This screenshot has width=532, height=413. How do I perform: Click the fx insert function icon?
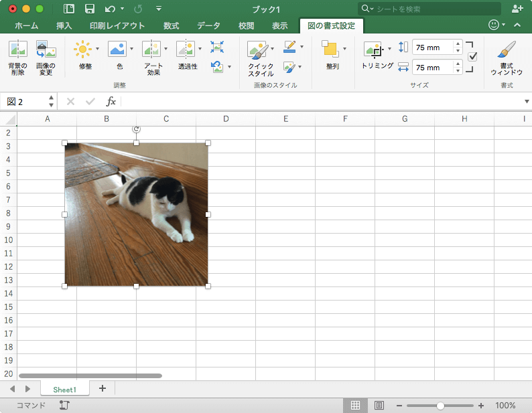tap(111, 101)
